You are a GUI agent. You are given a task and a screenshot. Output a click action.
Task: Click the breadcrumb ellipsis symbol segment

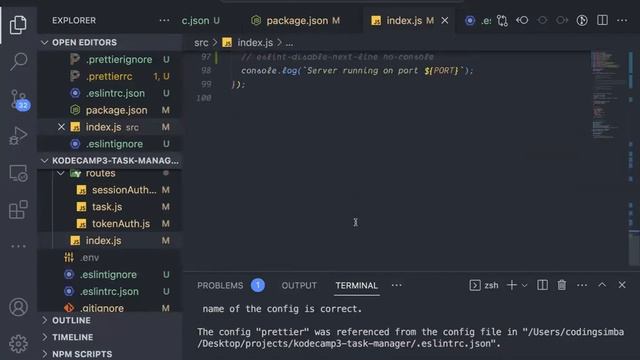coord(289,43)
